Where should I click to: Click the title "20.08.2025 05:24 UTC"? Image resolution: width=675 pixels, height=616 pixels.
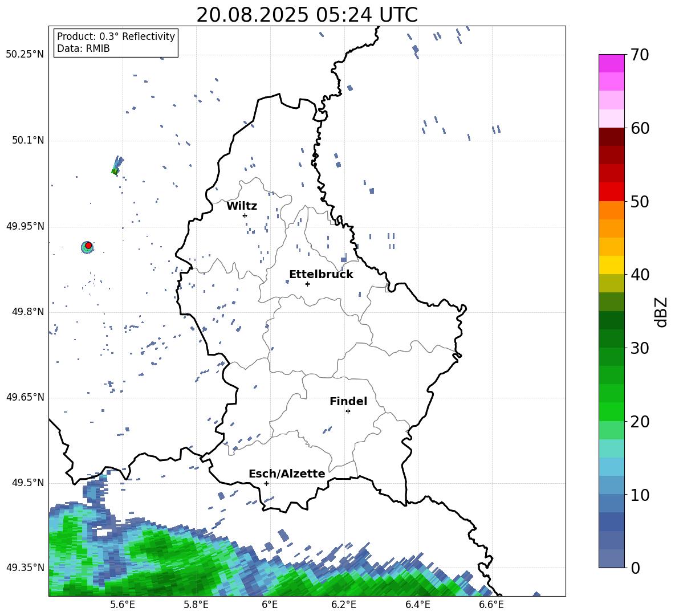tap(307, 15)
